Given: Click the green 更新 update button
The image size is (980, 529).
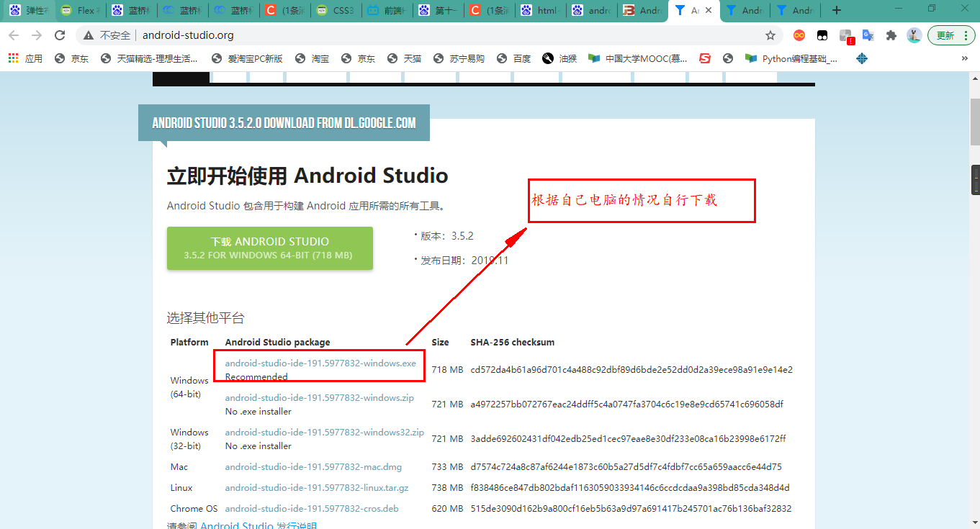Looking at the screenshot, I should tap(952, 35).
